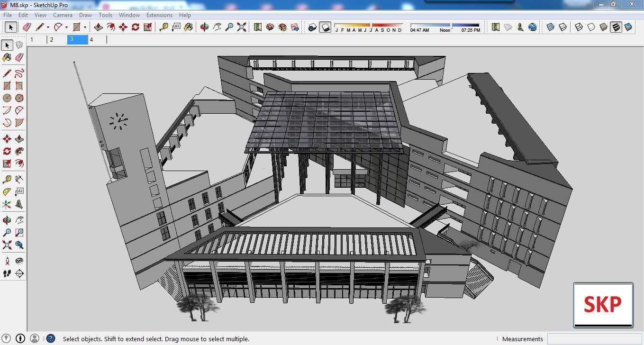Switch to scene tab 2

(57, 40)
